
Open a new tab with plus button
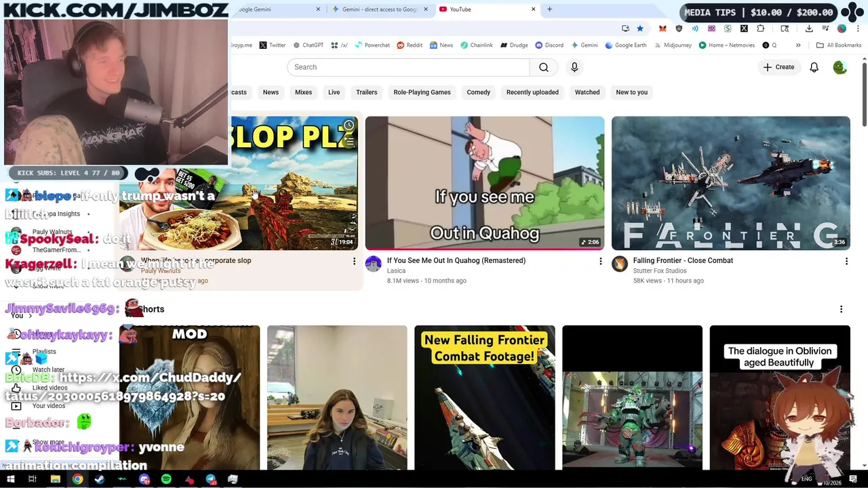point(549,9)
